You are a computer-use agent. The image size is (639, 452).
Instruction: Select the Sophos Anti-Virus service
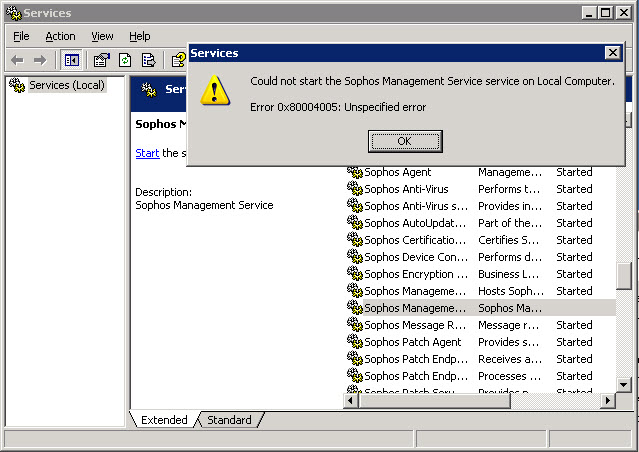[x=481, y=189]
